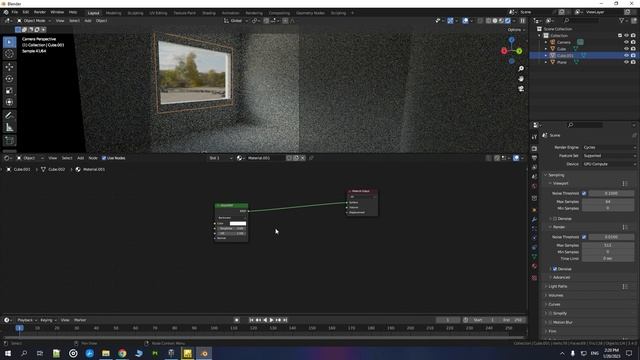Image resolution: width=640 pixels, height=360 pixels.
Task: Open timeline Playback popover
Action: (27, 320)
